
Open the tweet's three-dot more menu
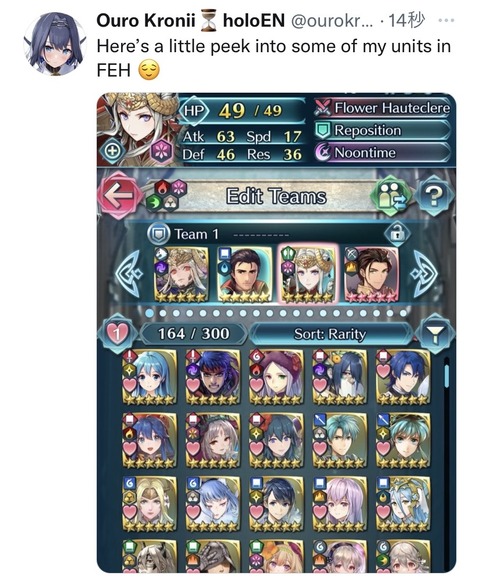tap(446, 20)
